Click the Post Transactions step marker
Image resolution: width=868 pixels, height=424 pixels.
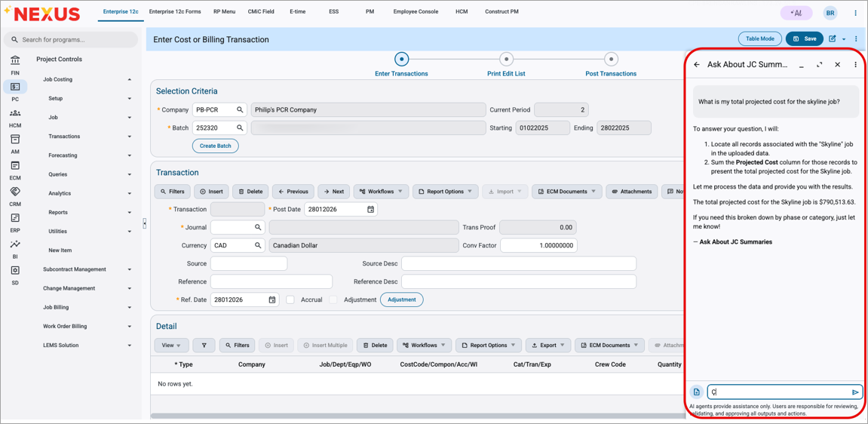click(611, 59)
